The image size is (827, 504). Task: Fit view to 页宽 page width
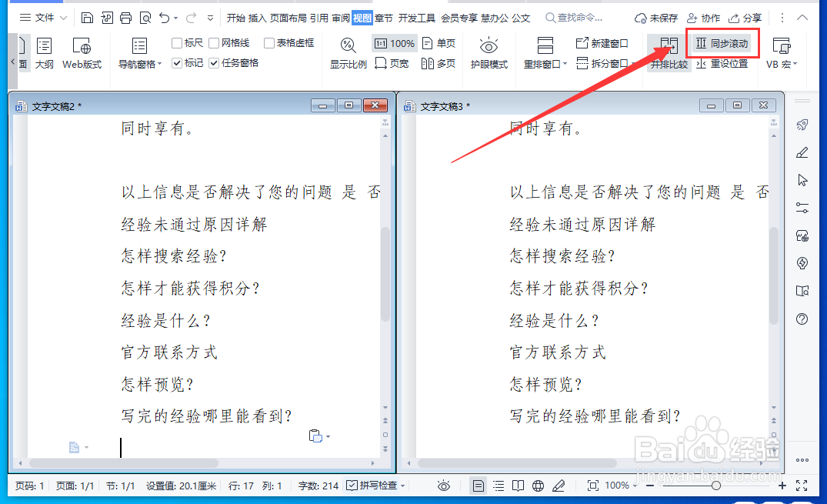(392, 63)
